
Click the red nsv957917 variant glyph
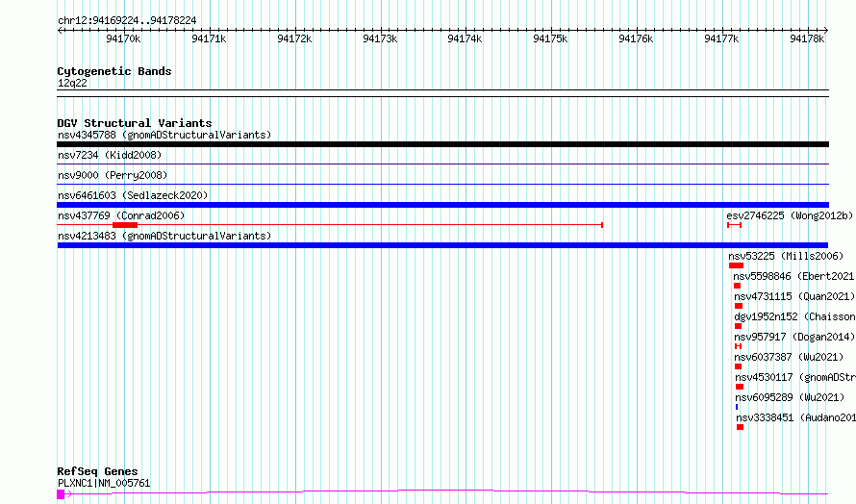tap(738, 346)
